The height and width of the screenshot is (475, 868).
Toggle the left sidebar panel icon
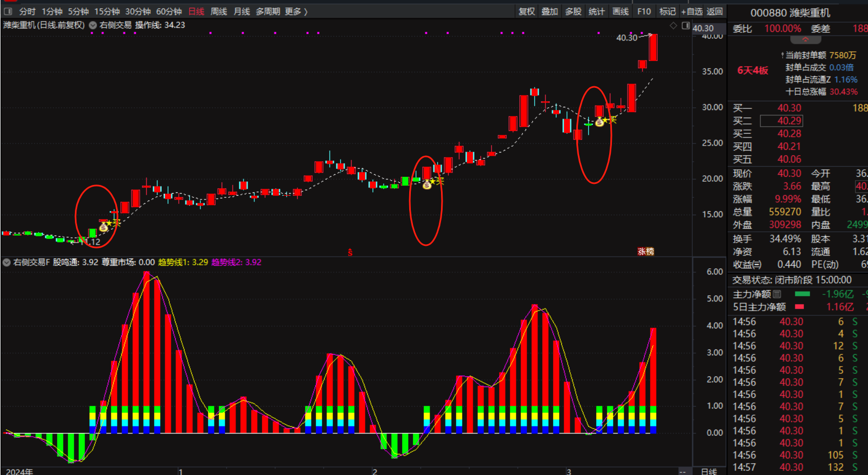pyautogui.click(x=8, y=11)
